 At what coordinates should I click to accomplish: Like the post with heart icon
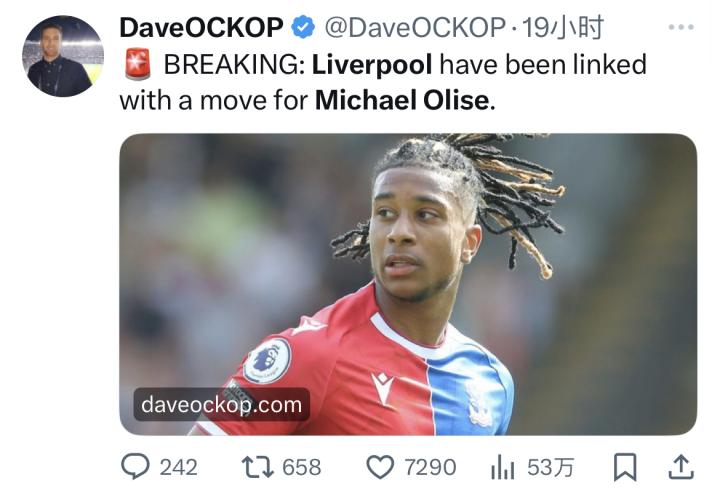(x=380, y=467)
